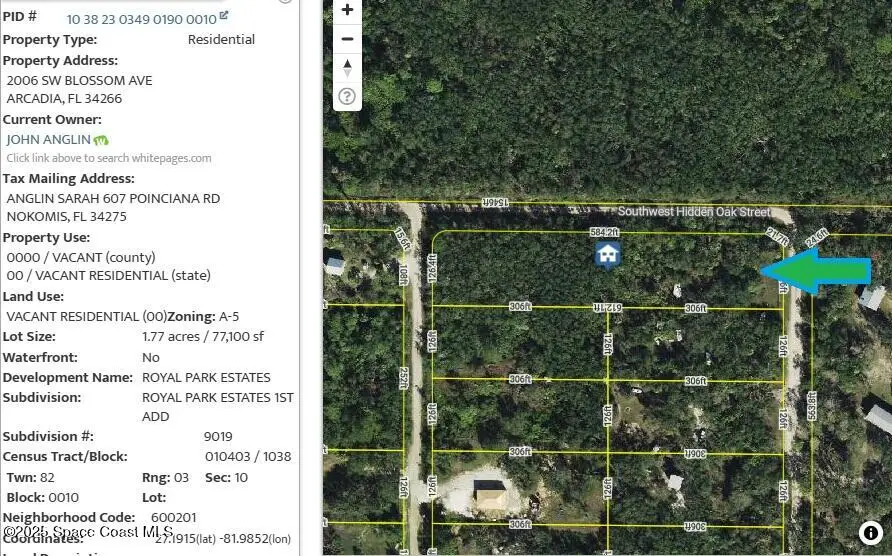Select property address 2006 SW BLOSSOM AVE

point(79,80)
